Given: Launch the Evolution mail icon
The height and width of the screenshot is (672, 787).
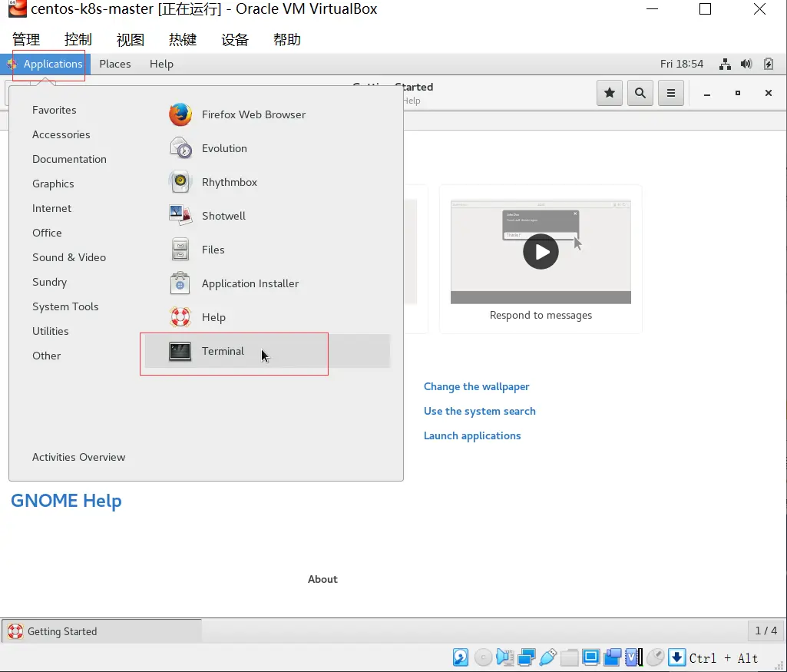Looking at the screenshot, I should (180, 148).
